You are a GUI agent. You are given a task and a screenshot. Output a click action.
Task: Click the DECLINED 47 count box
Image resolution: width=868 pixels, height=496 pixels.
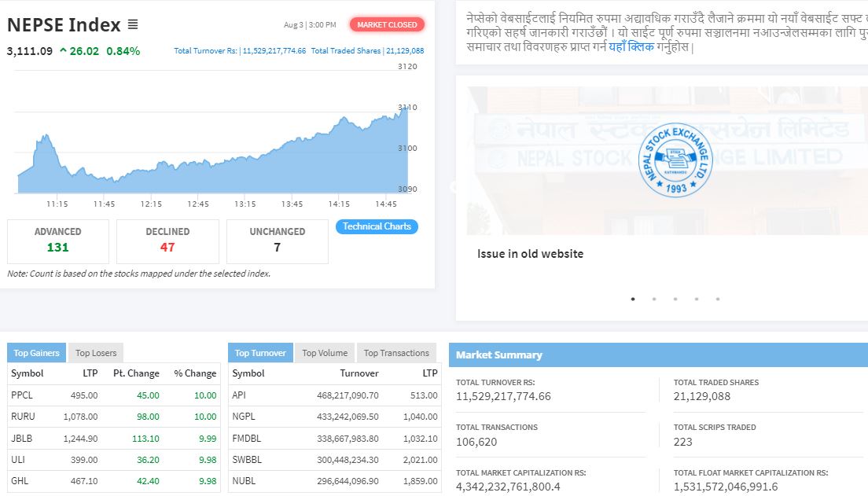pyautogui.click(x=167, y=241)
